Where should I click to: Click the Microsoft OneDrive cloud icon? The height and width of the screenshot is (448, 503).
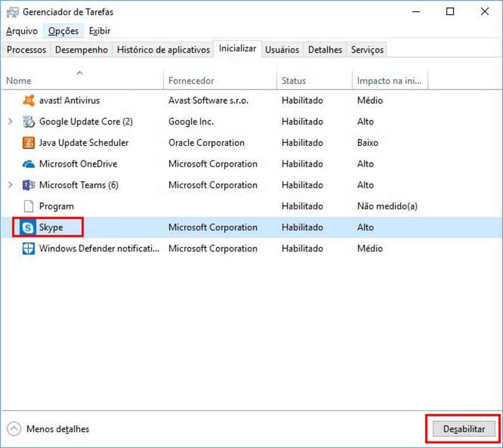(29, 164)
